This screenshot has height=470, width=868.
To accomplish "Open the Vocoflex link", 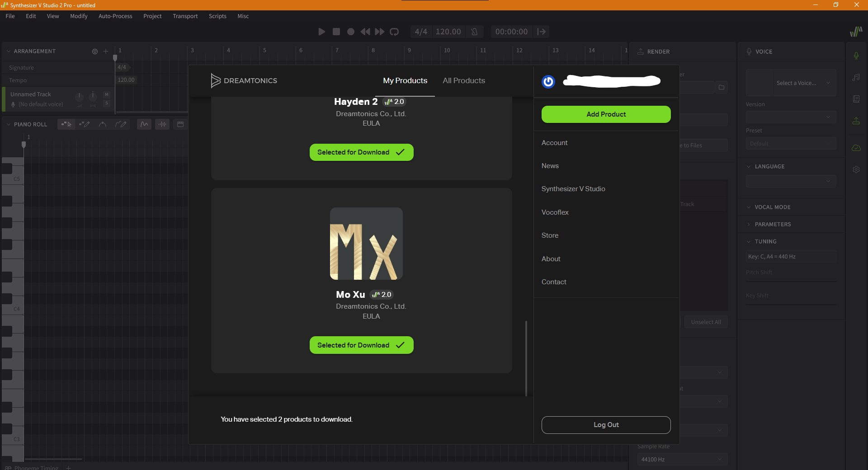I will tap(555, 212).
